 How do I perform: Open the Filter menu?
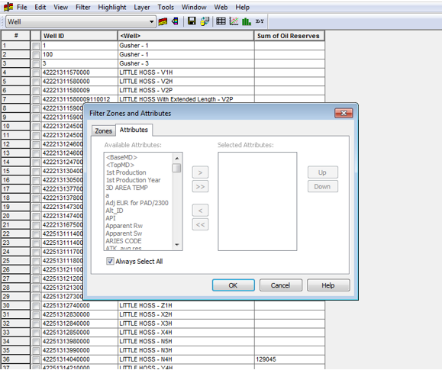pos(83,7)
